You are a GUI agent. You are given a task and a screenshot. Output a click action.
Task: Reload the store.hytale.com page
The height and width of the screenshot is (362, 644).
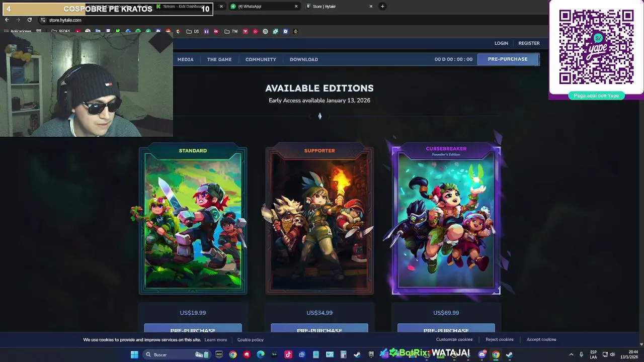click(x=30, y=20)
